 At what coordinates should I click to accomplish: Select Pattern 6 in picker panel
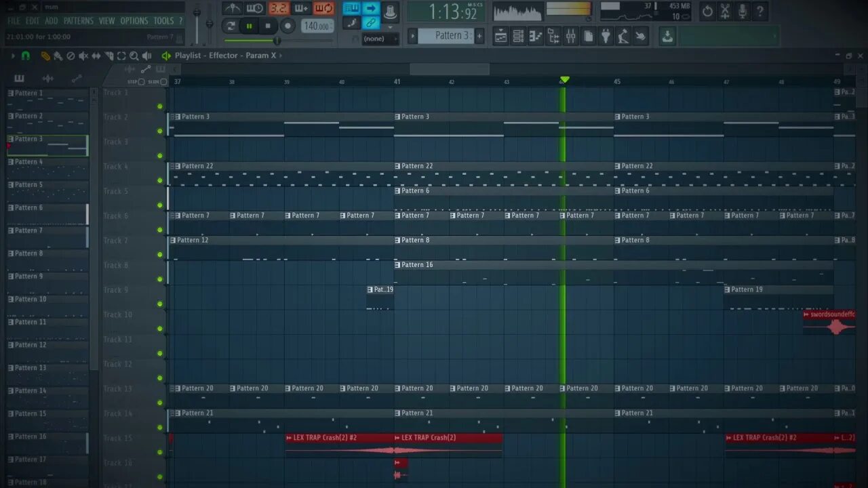click(47, 213)
